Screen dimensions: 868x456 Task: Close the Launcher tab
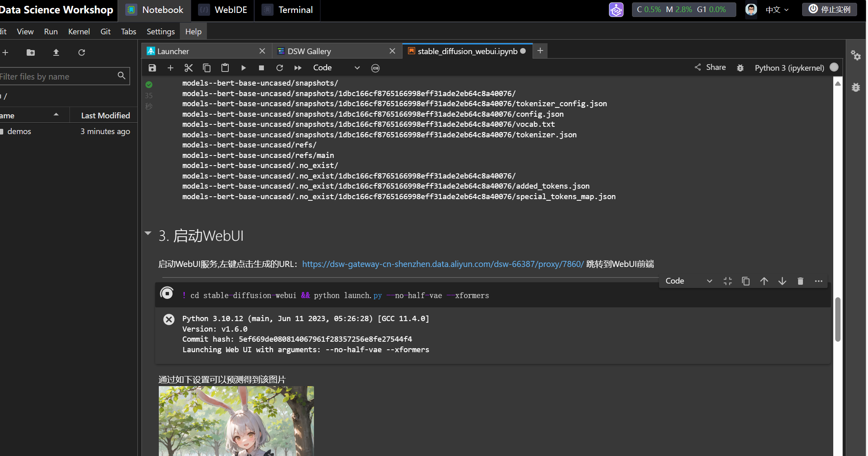pos(262,51)
